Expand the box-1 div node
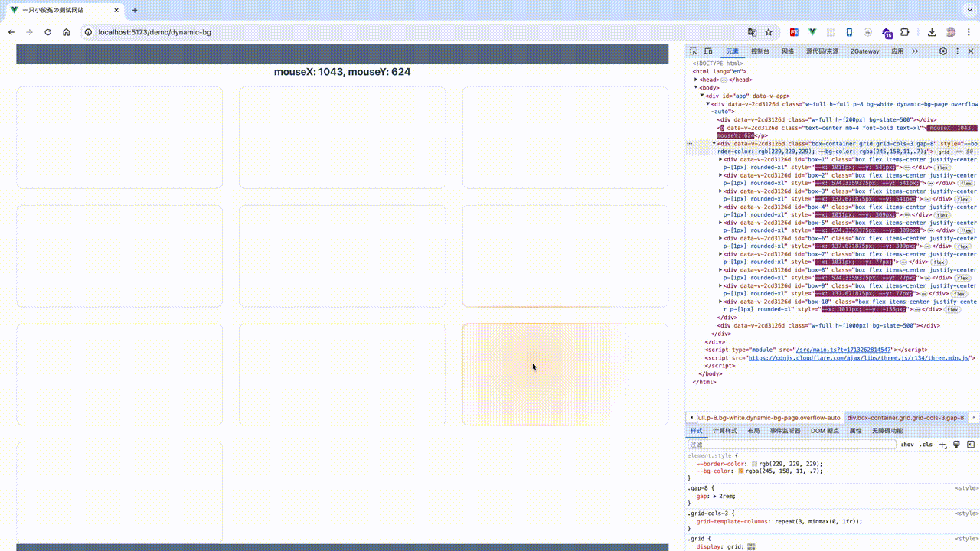Screen dimensions: 980x551 pyautogui.click(x=720, y=159)
